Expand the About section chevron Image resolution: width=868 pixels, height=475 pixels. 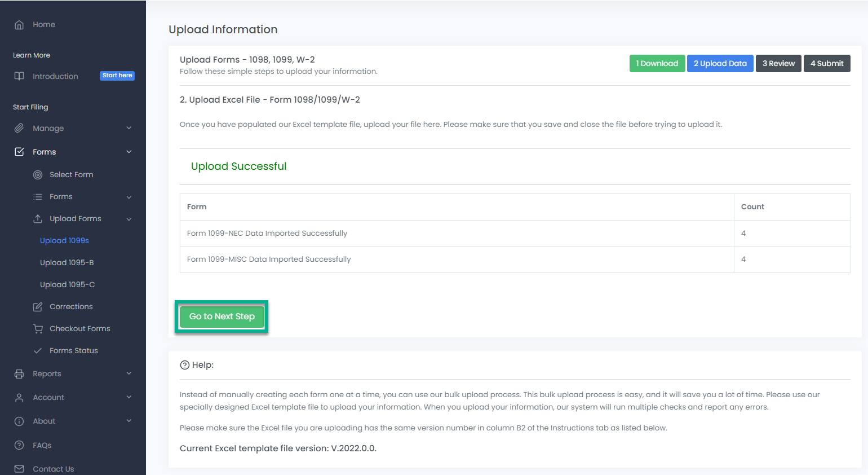[129, 421]
